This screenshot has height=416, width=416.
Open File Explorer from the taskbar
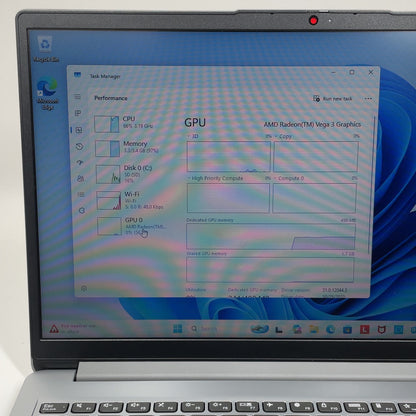314,330
